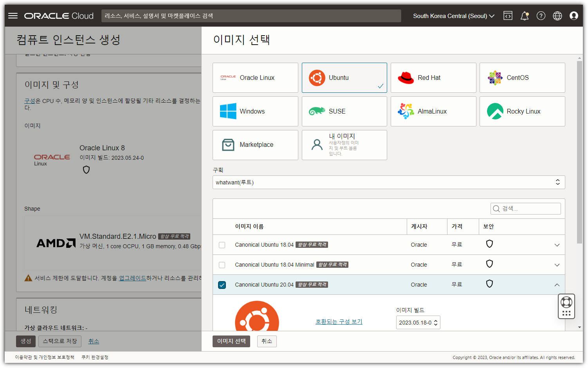Open the 구획 compartment dropdown whatwant(루트)
This screenshot has height=368, width=588.
click(x=389, y=182)
